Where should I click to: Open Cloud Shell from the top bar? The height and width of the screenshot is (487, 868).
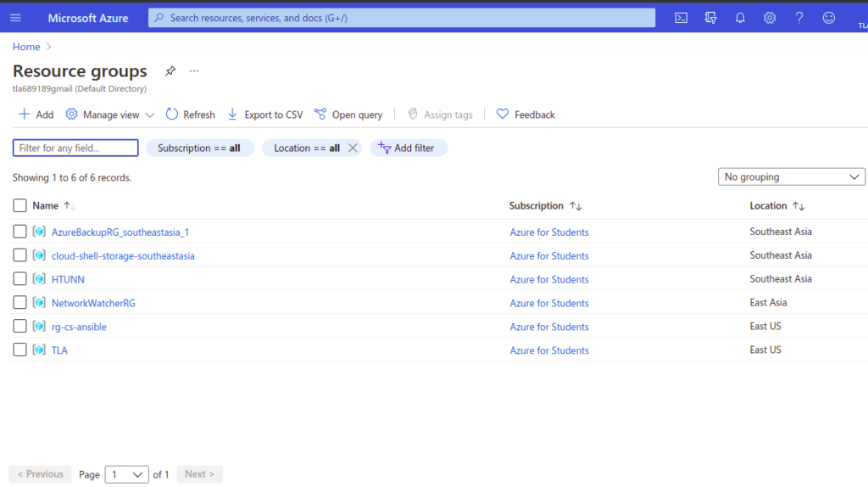tap(681, 18)
